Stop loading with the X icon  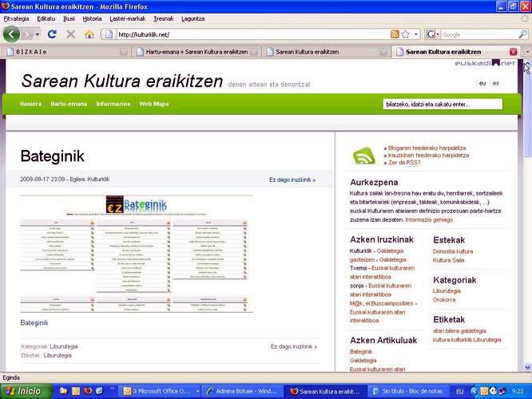click(70, 34)
